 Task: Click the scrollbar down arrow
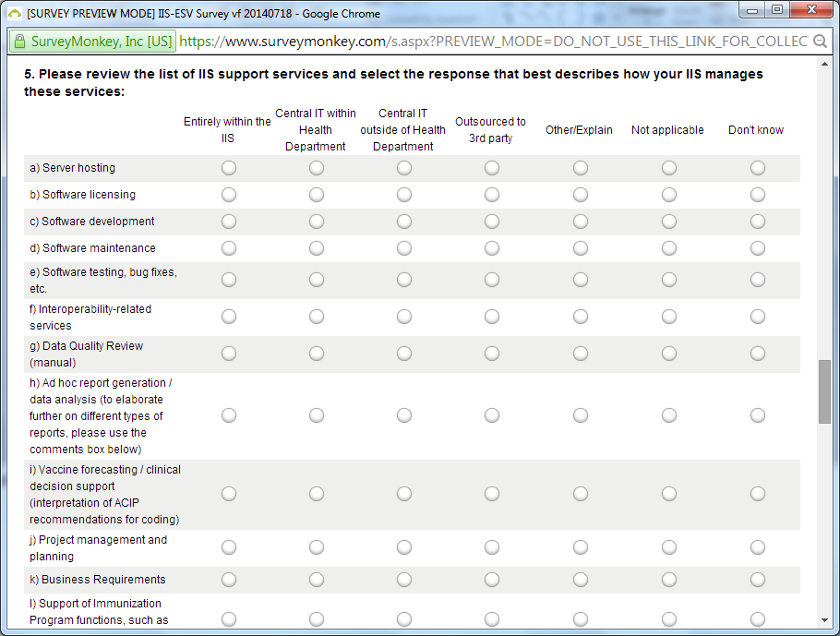click(x=824, y=620)
